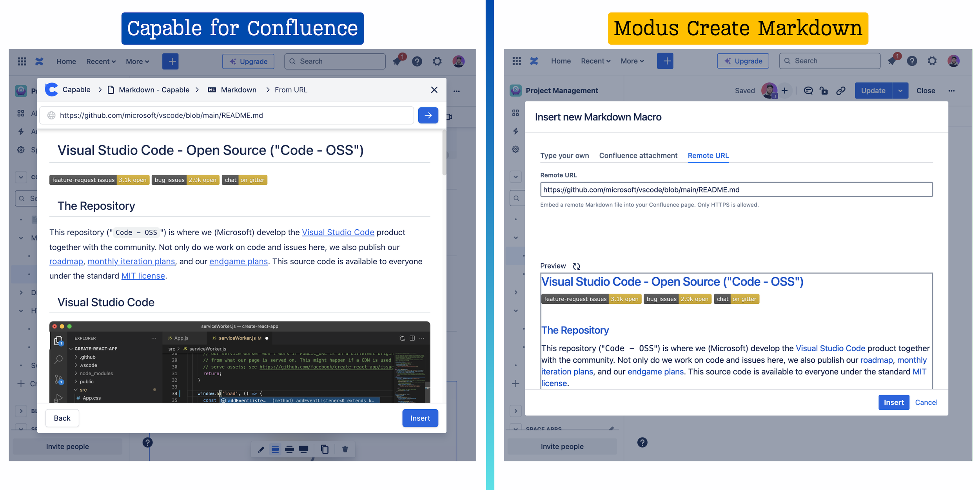
Task: Open notifications bell in left window
Action: (x=397, y=62)
